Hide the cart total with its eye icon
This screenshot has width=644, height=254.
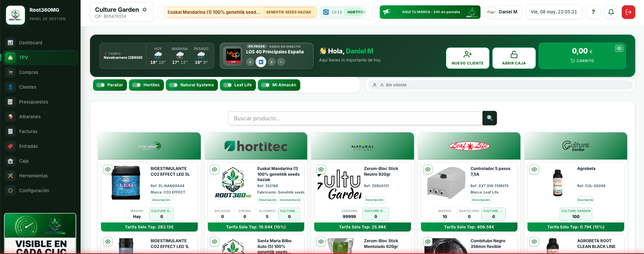619,48
